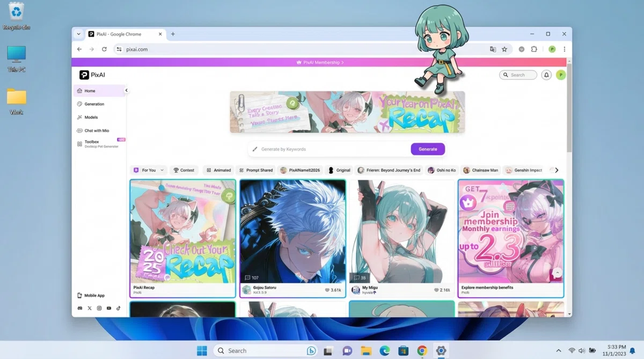Open the Chrome extensions puzzle icon

(x=534, y=49)
